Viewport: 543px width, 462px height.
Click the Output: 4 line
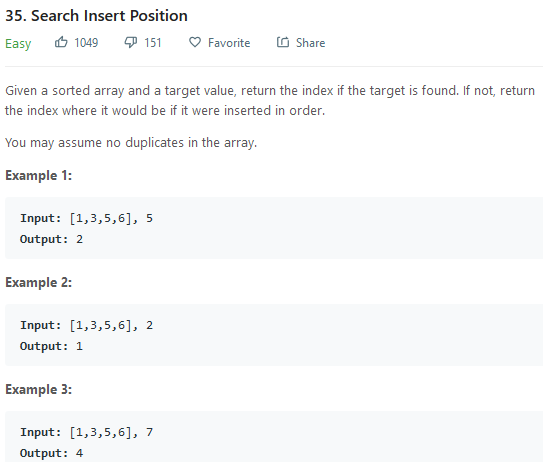tap(51, 453)
